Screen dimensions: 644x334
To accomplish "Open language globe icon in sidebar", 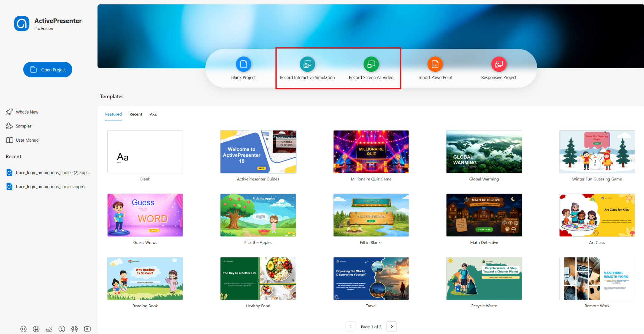I will pyautogui.click(x=36, y=329).
